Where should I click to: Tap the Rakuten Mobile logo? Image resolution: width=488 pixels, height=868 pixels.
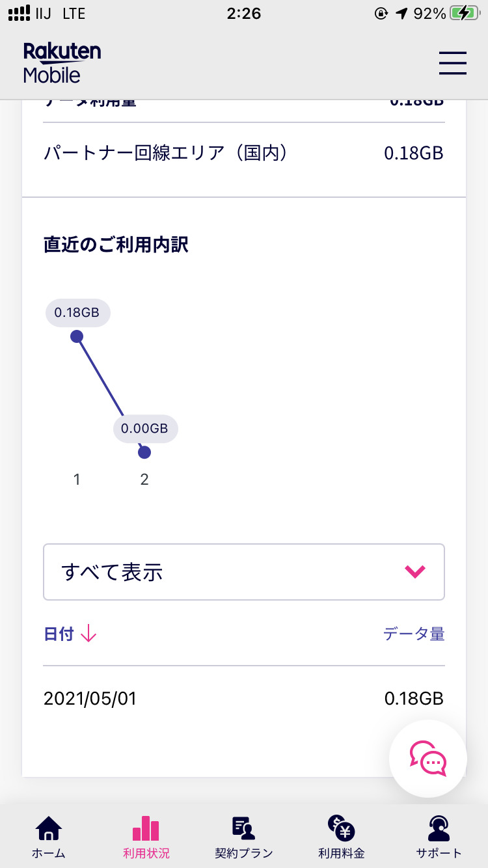coord(62,63)
